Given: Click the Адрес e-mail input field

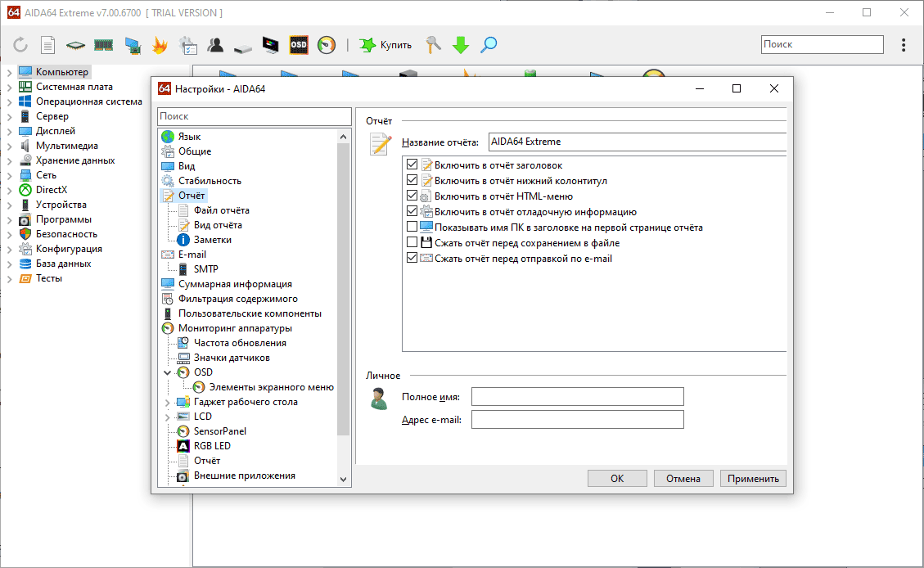Looking at the screenshot, I should point(578,420).
